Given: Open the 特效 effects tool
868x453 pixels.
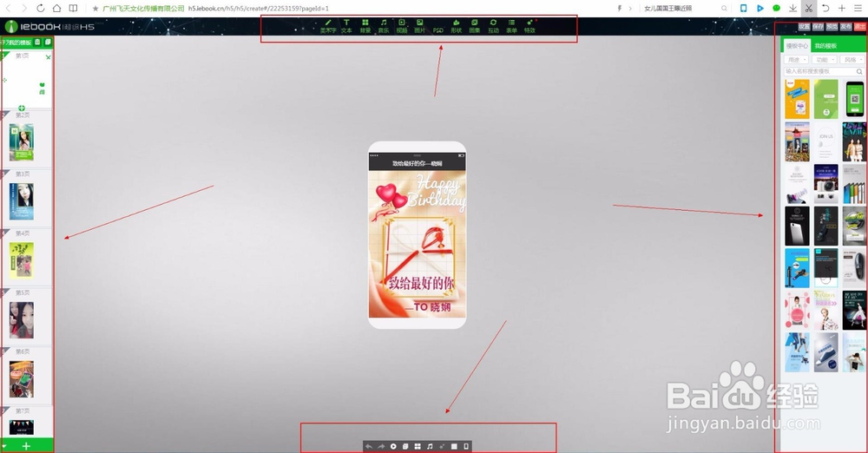Looking at the screenshot, I should point(529,26).
